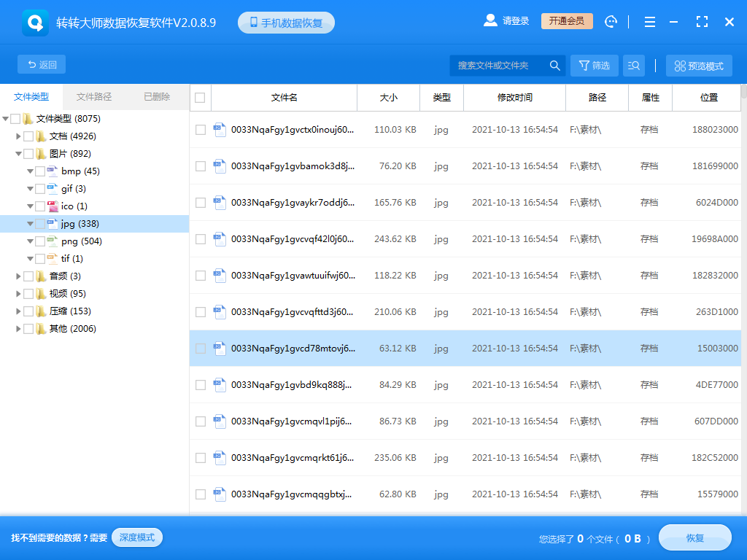Start 深度模式 deep scan
This screenshot has height=560, width=747.
pos(137,537)
